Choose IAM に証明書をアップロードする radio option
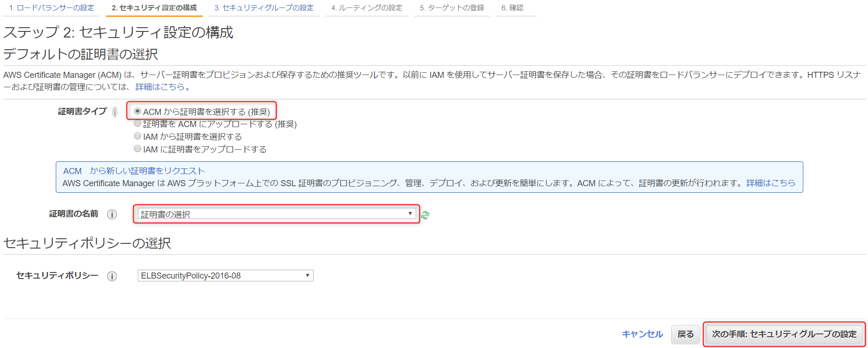This screenshot has height=348, width=868. [x=137, y=149]
